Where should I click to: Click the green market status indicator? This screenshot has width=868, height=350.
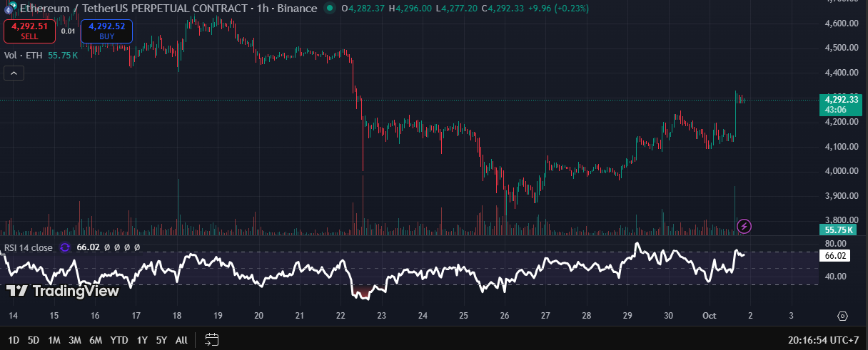(329, 9)
